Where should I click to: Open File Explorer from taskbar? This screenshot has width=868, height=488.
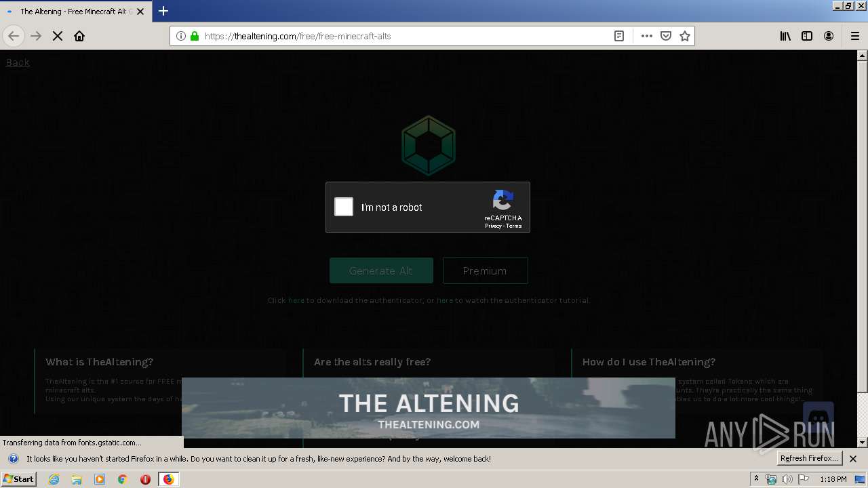pos(77,479)
